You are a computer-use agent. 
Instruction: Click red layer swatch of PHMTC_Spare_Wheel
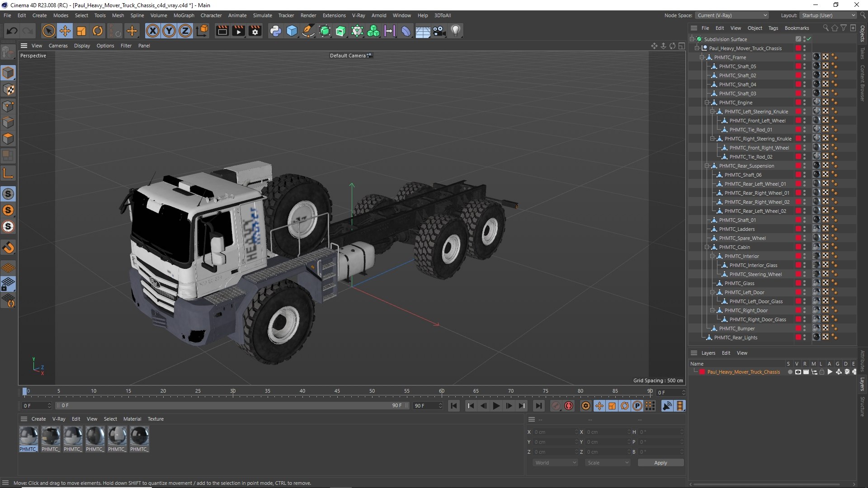[798, 238]
